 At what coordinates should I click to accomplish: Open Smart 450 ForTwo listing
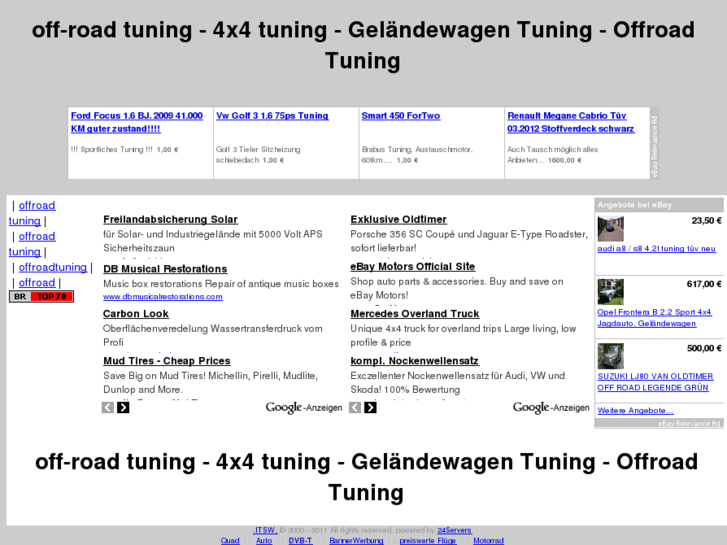pos(401,116)
